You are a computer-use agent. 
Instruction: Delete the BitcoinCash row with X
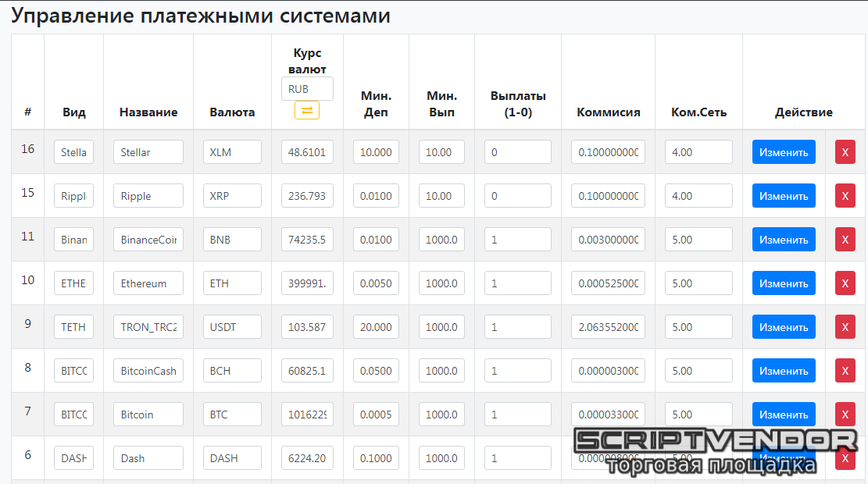[x=845, y=371]
